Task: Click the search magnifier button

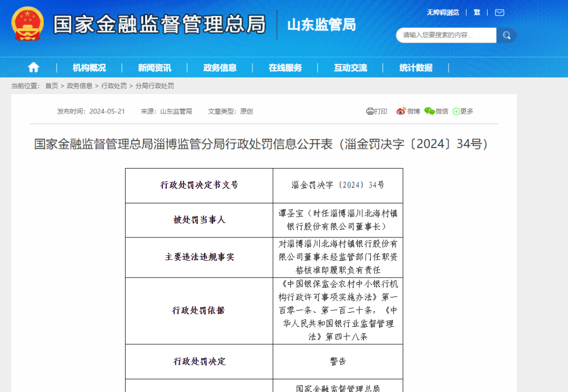Action: [x=506, y=35]
